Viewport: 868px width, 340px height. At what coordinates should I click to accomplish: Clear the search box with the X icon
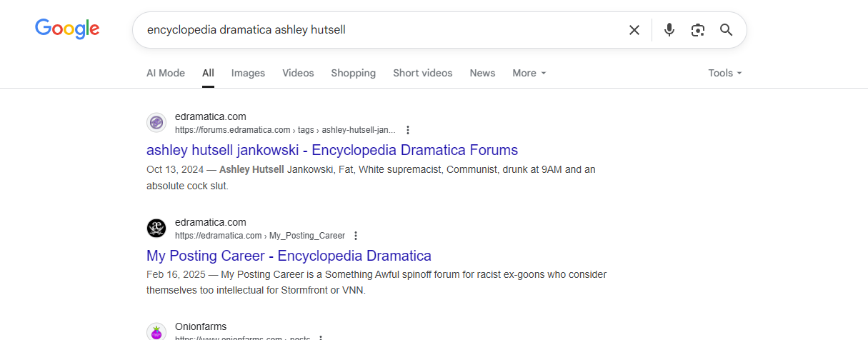point(634,30)
